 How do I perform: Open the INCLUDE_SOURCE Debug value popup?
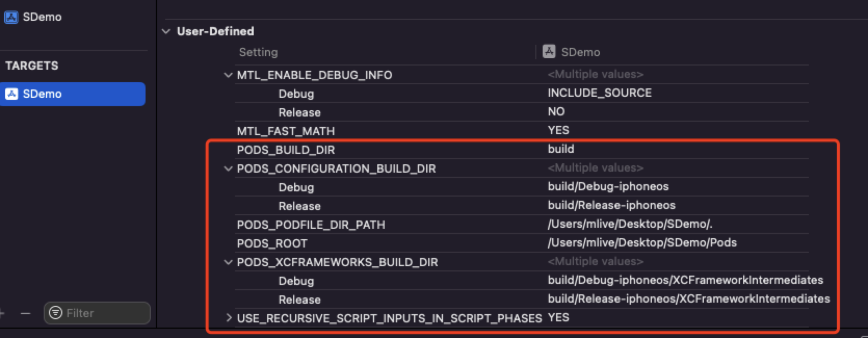click(x=599, y=93)
